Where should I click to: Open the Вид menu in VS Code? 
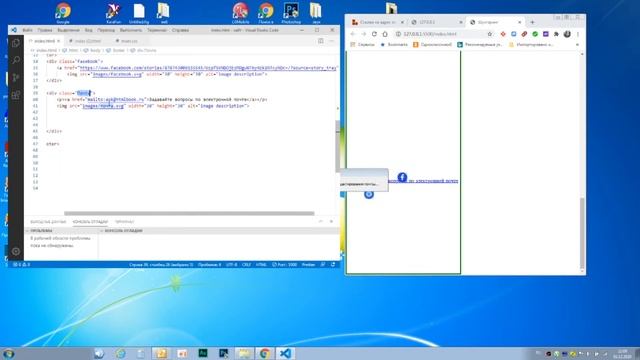tap(89, 30)
